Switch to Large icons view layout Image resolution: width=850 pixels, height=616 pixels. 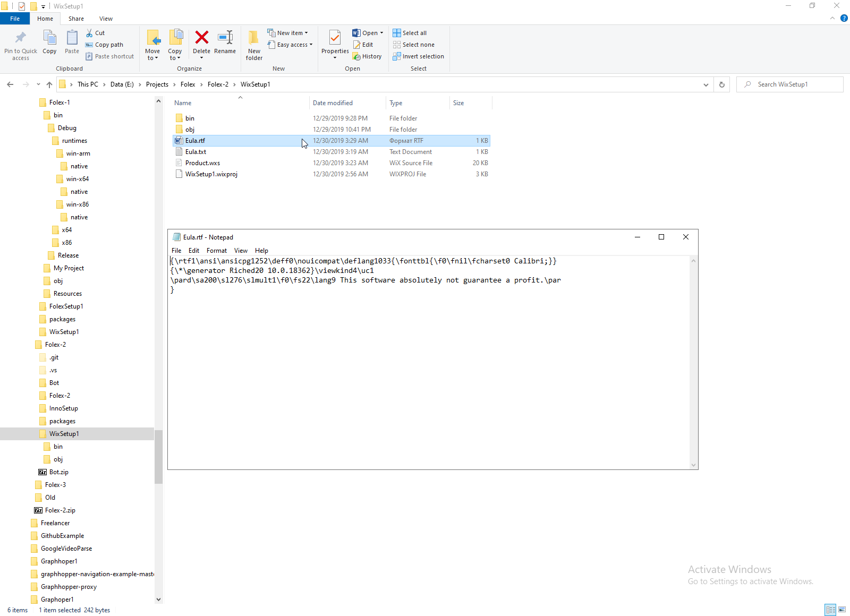pos(842,610)
